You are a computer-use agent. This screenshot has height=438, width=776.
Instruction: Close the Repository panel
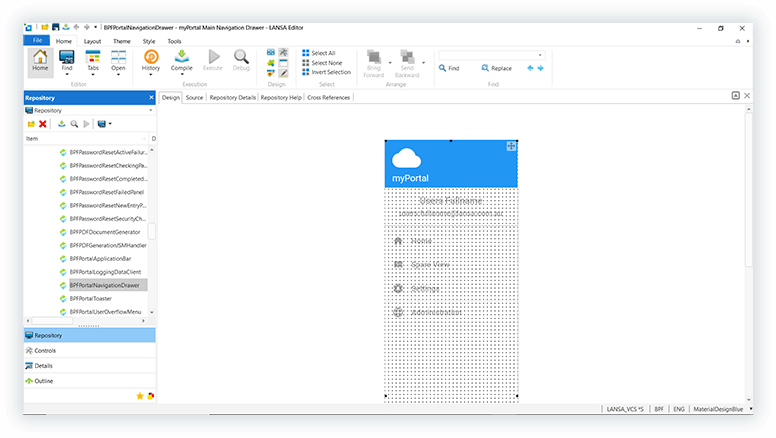[x=151, y=97]
